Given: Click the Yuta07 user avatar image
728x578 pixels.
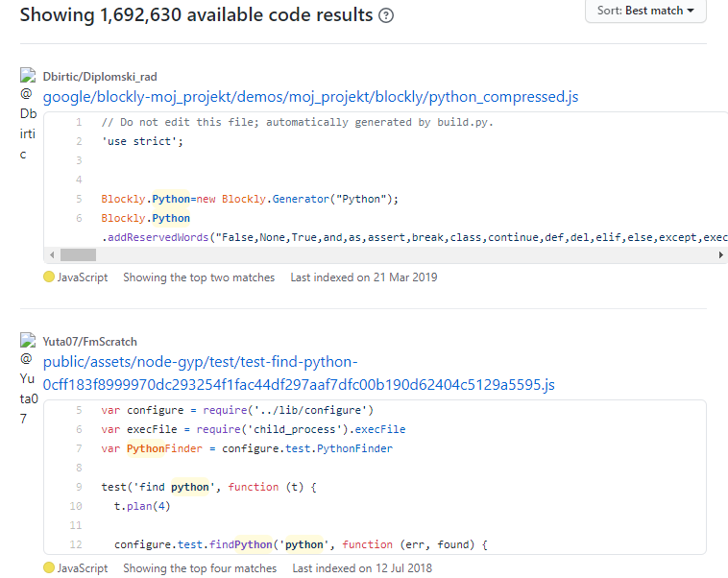Looking at the screenshot, I should pos(28,340).
